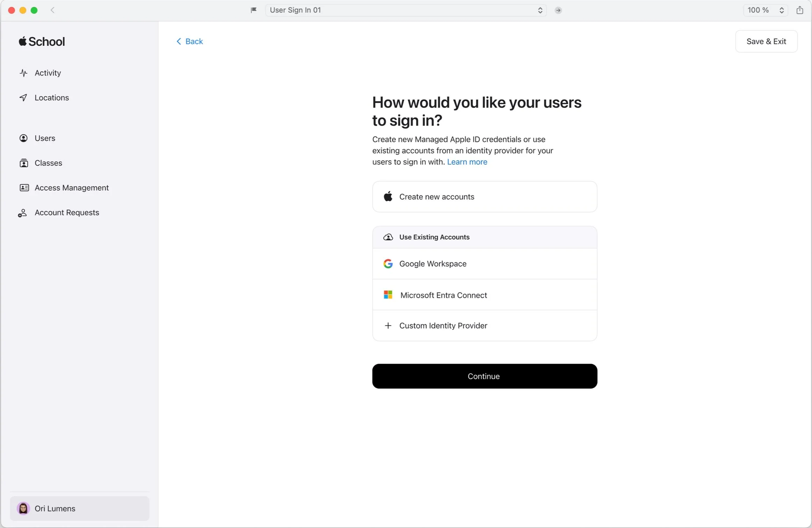Click the next arrow beside screen title
812x528 pixels.
coord(558,10)
